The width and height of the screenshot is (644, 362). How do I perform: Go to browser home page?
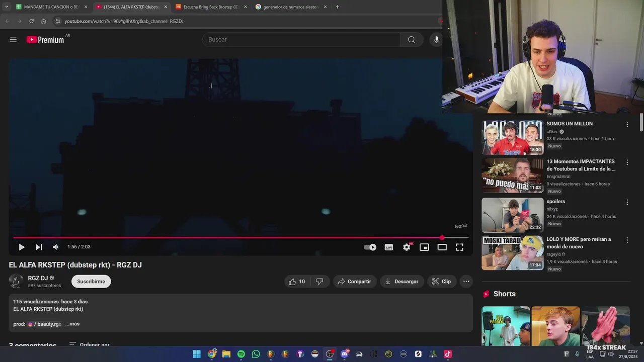coord(43,21)
